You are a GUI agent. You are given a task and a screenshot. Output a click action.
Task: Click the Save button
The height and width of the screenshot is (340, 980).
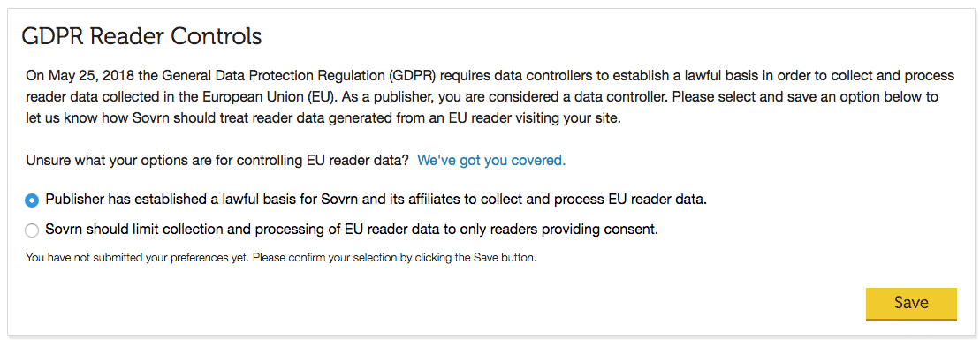[911, 303]
